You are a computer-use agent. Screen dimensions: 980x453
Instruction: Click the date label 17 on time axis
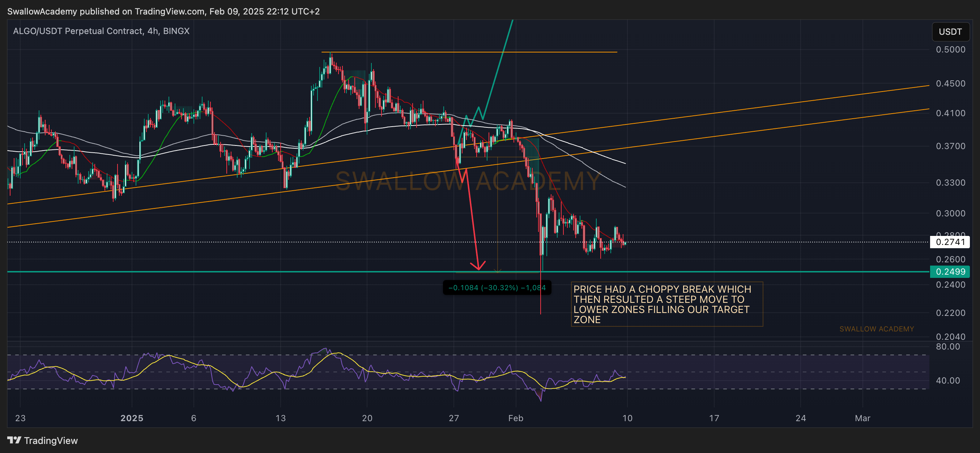coord(714,418)
